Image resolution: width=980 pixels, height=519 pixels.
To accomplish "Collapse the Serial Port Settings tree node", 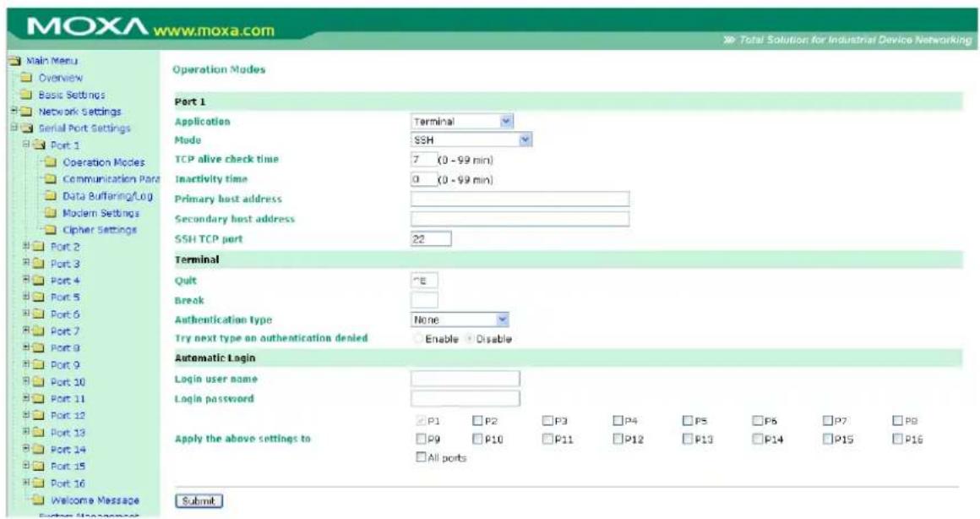I will [14, 128].
